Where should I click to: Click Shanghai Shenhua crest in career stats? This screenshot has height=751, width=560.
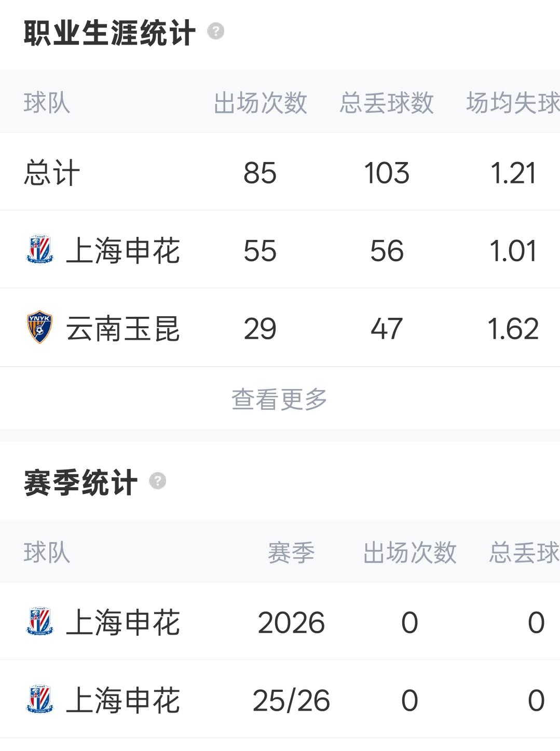pos(39,250)
